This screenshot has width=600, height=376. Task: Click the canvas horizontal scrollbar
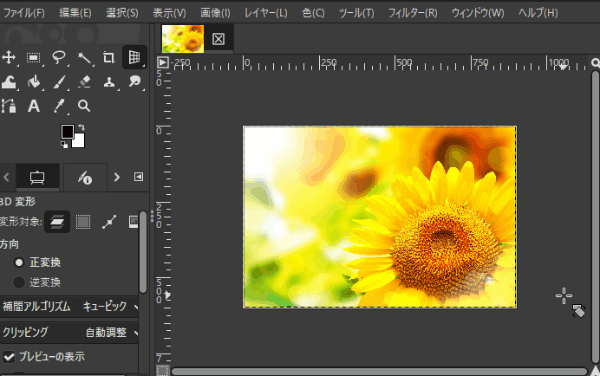(380, 371)
